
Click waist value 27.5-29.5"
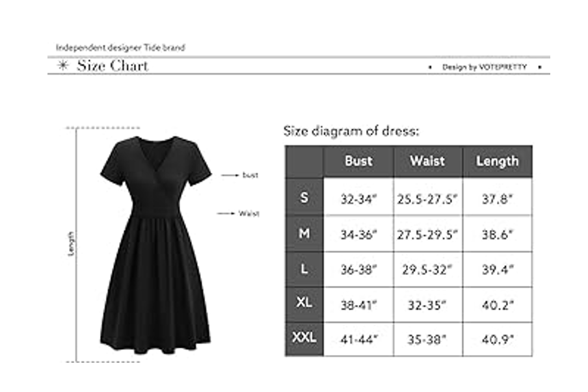point(427,235)
